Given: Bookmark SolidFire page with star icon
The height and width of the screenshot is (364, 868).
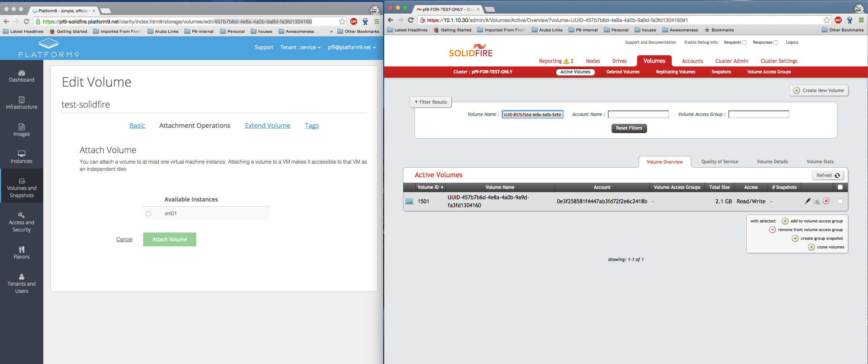Looking at the screenshot, I should (827, 20).
